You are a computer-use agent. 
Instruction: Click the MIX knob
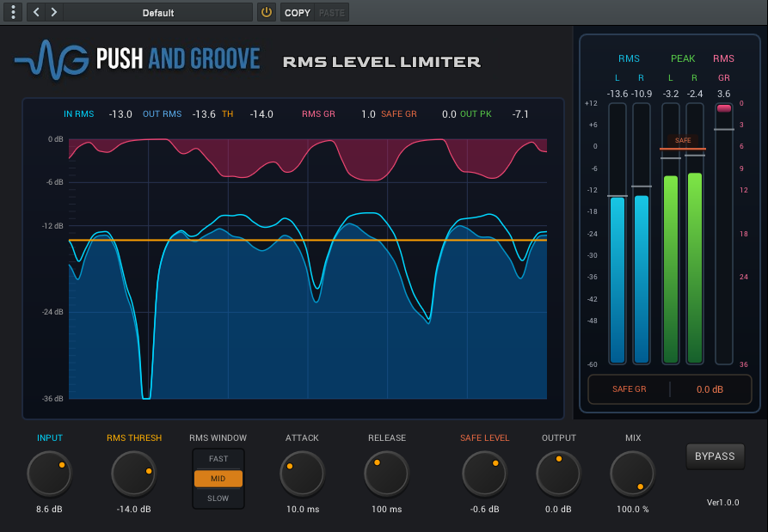[632, 474]
